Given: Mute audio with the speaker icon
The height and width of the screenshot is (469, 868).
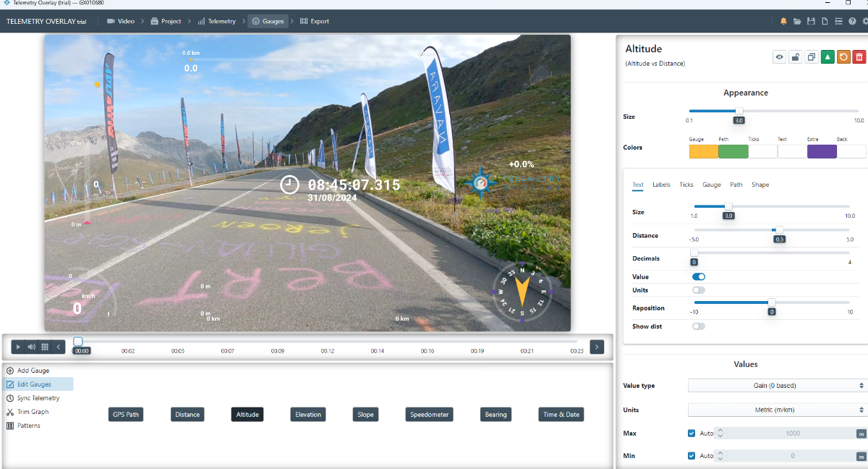Looking at the screenshot, I should [x=32, y=347].
